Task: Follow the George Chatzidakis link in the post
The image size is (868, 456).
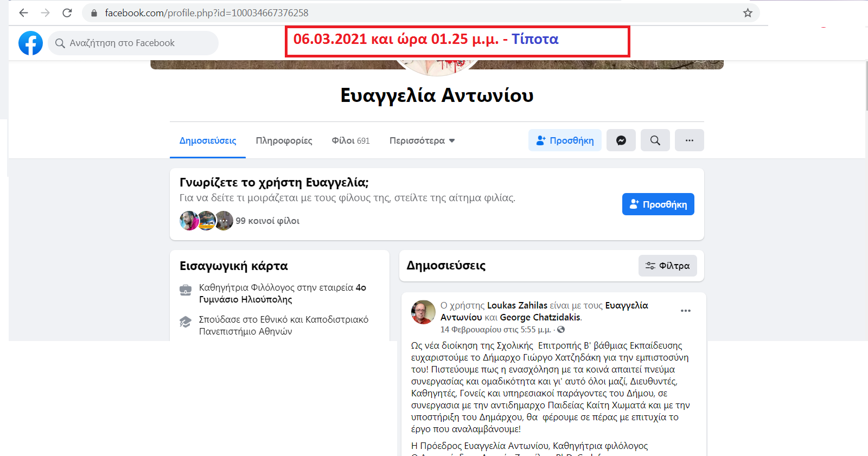Action: click(540, 317)
